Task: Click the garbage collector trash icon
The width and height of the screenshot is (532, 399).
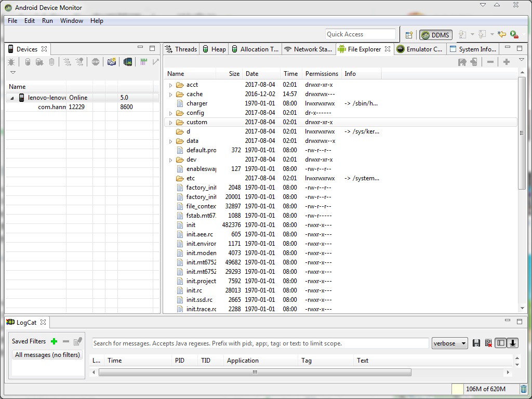Action: pyautogui.click(x=524, y=389)
